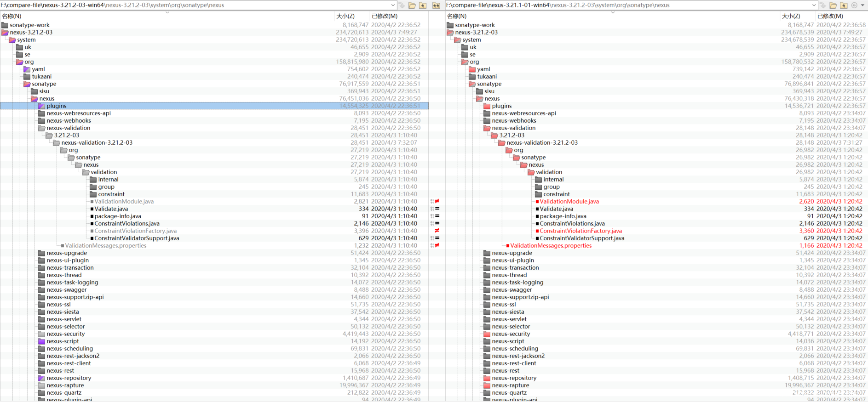Sort left pane by 大小(Z) column

345,16
